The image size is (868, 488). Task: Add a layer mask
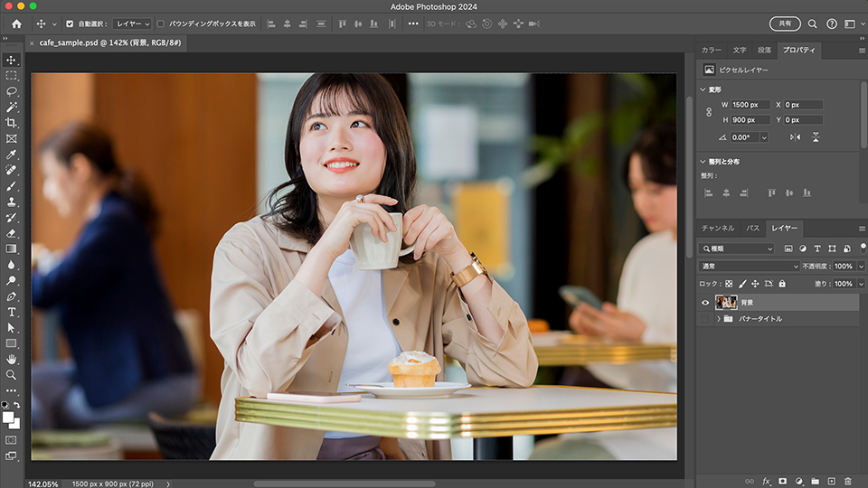click(x=782, y=482)
